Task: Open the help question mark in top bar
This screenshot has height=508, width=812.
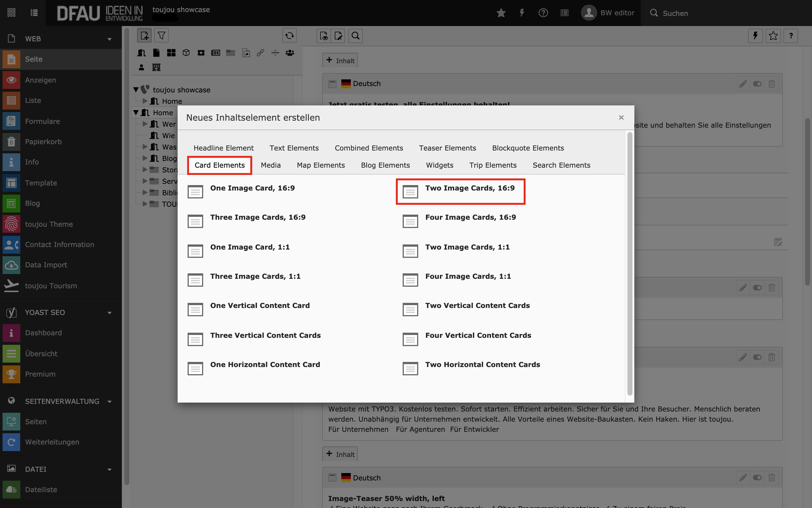Action: click(x=543, y=13)
